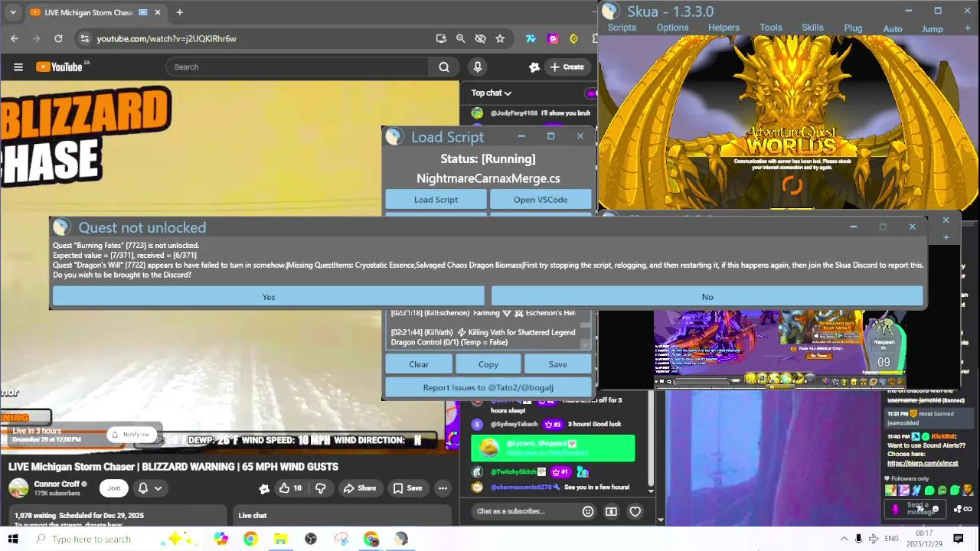This screenshot has width=980, height=551.
Task: Open the Chrome tab search dropdown
Action: [x=12, y=12]
